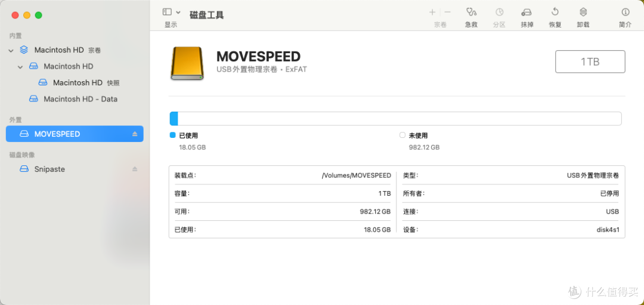Click the stacked layers icon for Macintosh HD 宗卷
Viewport: 644px width, 305px height.
tap(24, 50)
